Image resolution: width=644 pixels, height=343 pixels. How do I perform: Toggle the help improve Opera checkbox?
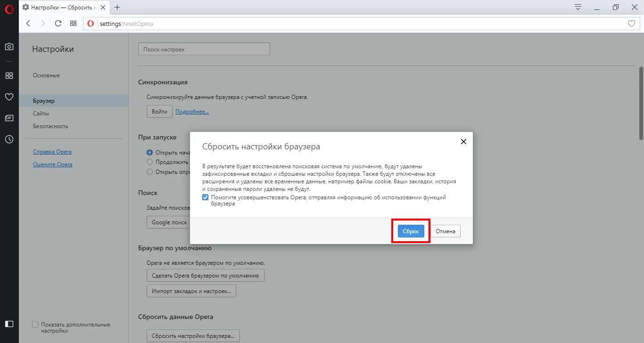tap(205, 197)
